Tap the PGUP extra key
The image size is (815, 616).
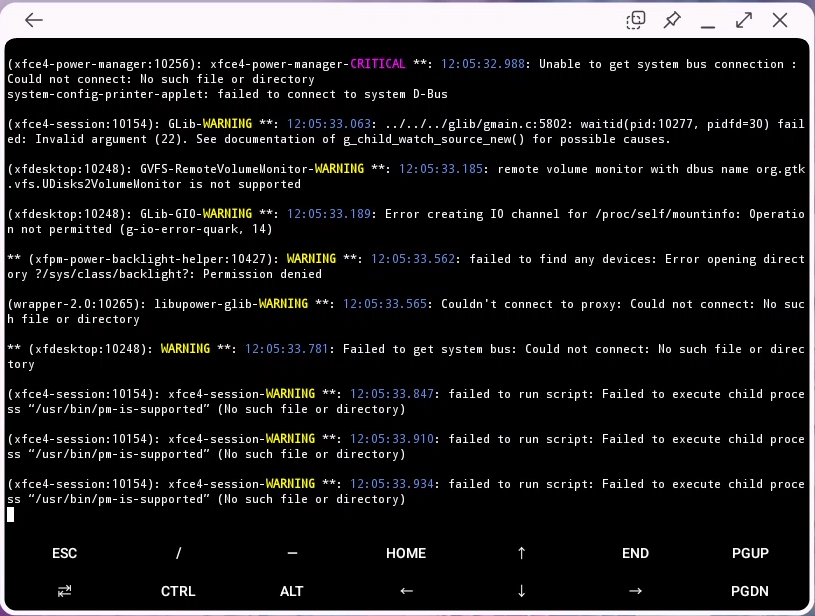pyautogui.click(x=750, y=553)
